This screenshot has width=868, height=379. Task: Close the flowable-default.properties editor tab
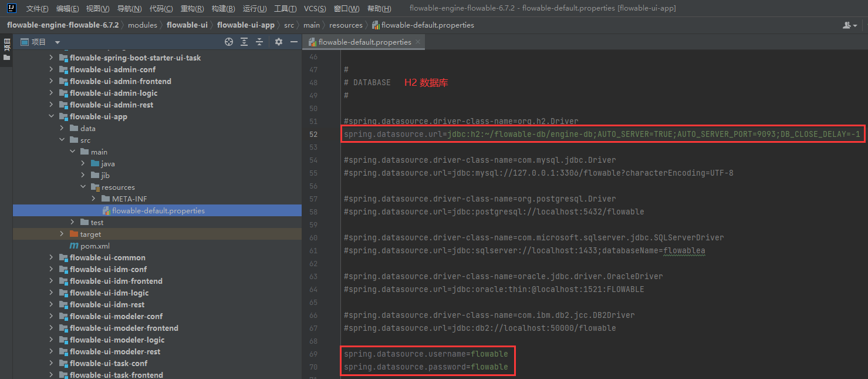[418, 42]
